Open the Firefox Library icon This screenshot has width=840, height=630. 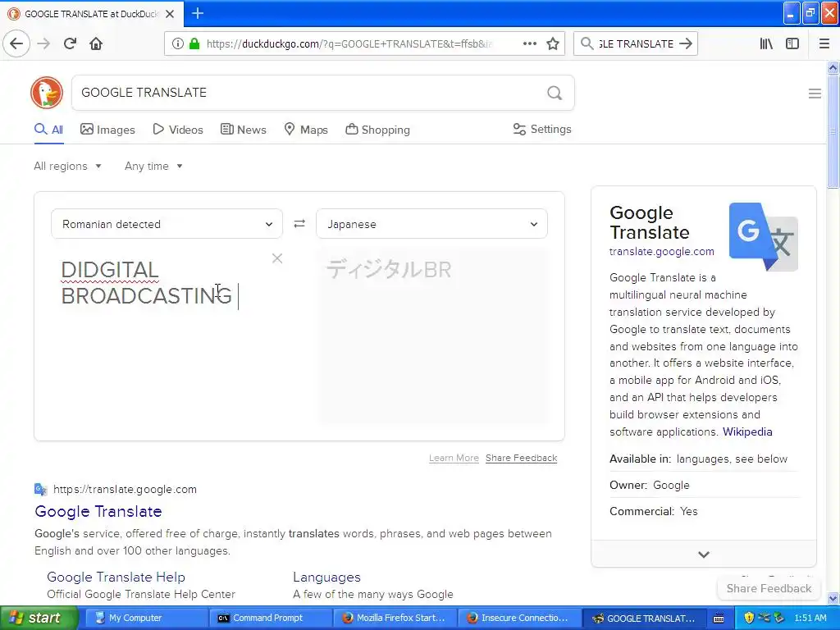[766, 43]
